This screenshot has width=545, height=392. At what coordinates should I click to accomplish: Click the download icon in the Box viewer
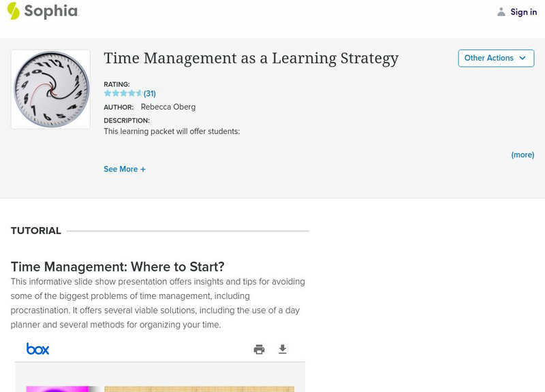click(x=282, y=348)
